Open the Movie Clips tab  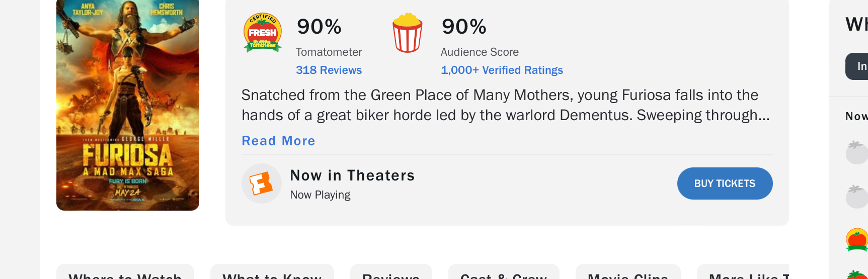[627, 273]
